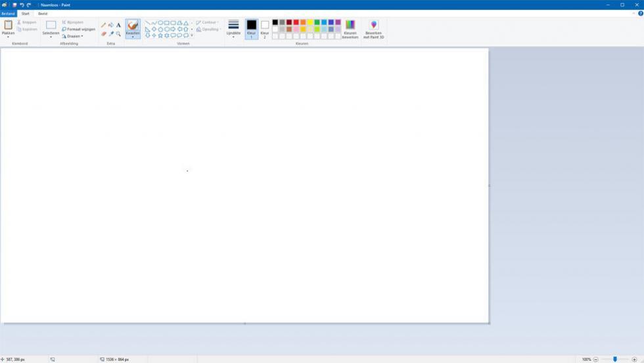Choose the Cloud callout shape
Screen dimensions: 644x363
tap(186, 36)
